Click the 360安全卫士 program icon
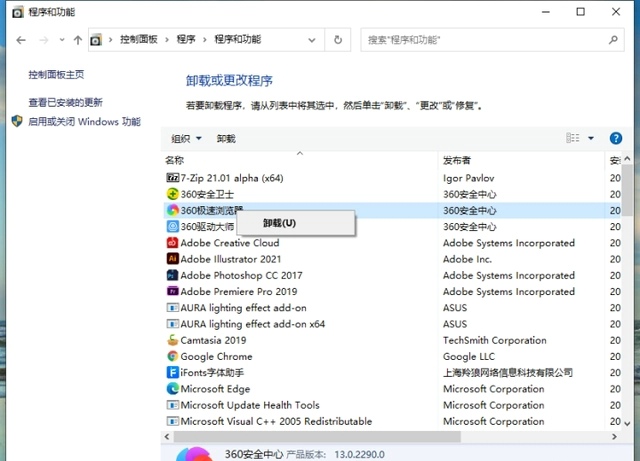 coord(173,194)
